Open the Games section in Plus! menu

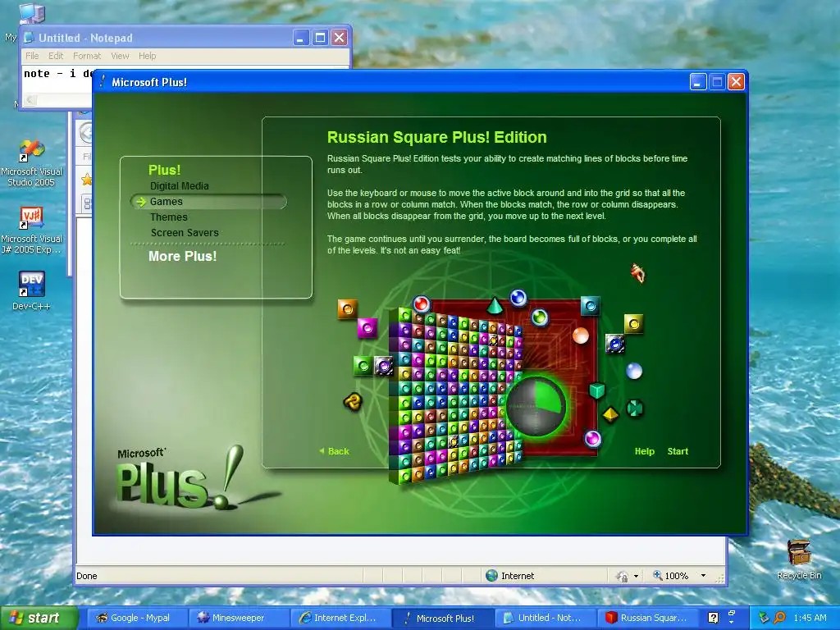pyautogui.click(x=166, y=202)
